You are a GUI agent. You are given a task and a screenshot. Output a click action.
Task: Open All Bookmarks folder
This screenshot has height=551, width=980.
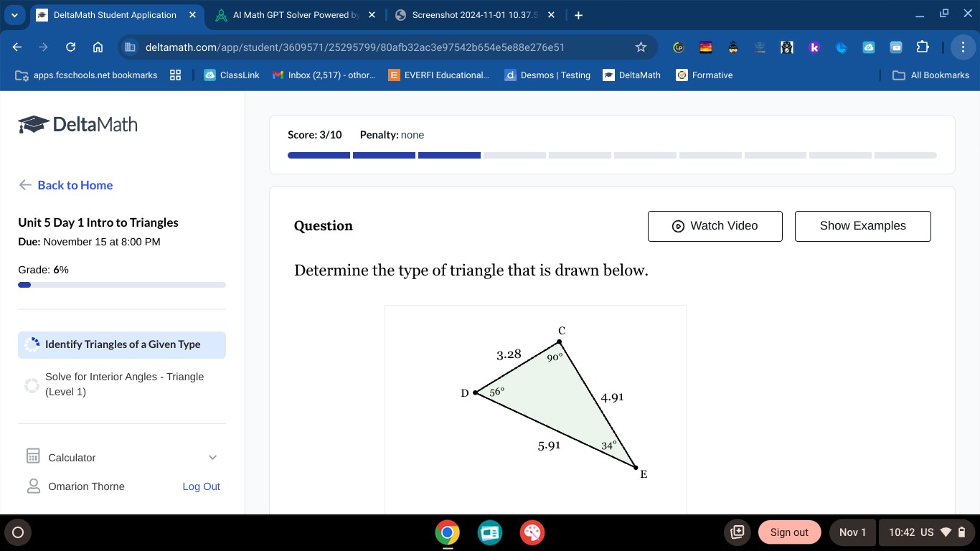[930, 75]
